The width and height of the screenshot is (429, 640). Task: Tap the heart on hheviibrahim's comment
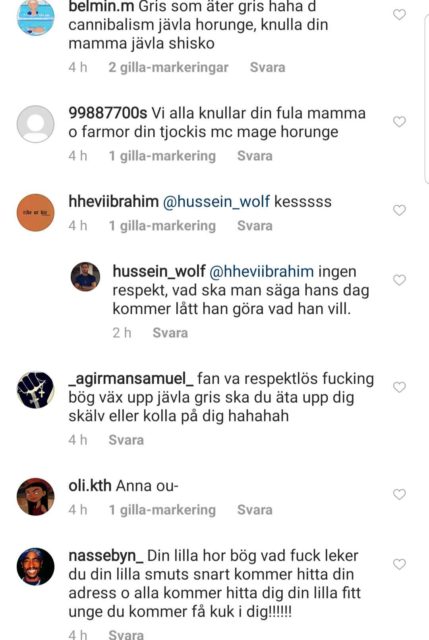(x=399, y=210)
